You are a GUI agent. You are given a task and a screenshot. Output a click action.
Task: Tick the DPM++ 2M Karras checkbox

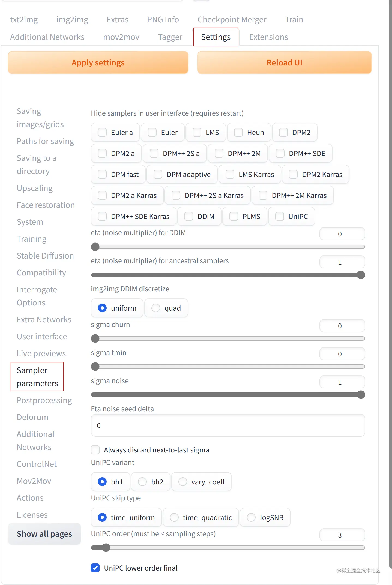tap(263, 196)
